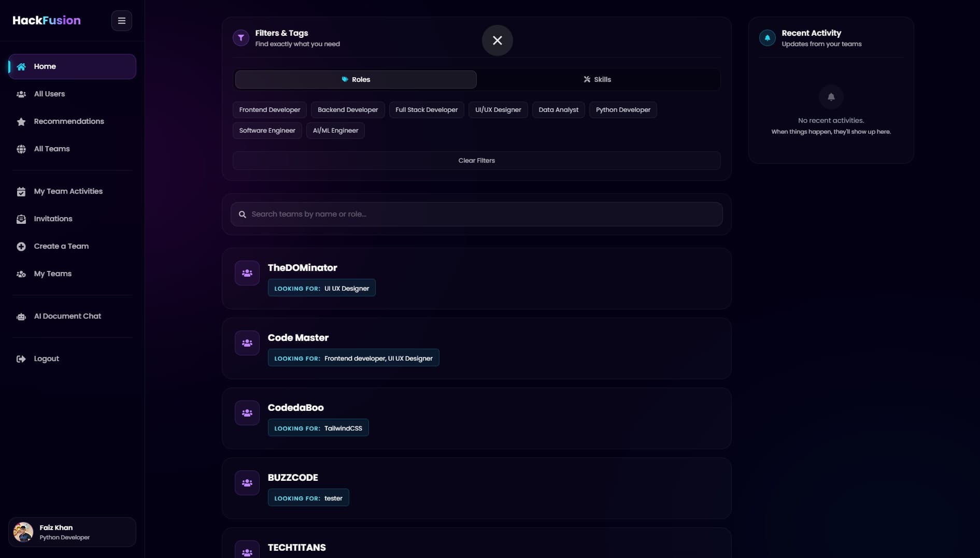This screenshot has width=980, height=558.
Task: Click Logout in sidebar
Action: pos(72,359)
